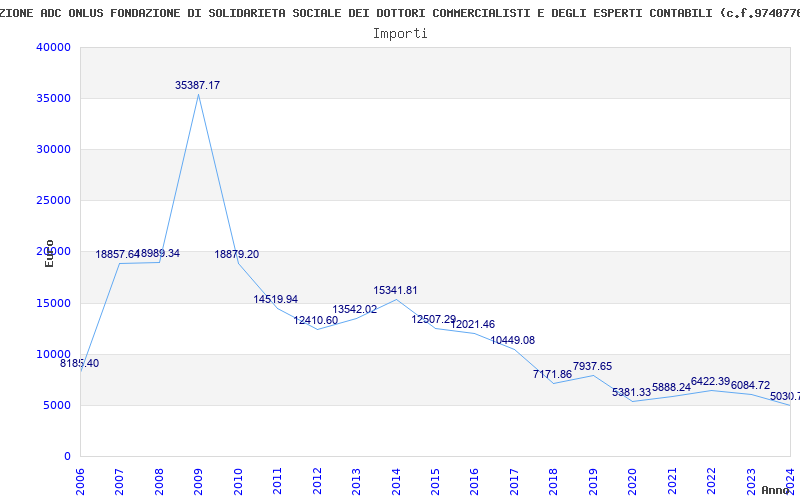
Task: Select the 25000 y-axis tick label
Action: tap(54, 200)
